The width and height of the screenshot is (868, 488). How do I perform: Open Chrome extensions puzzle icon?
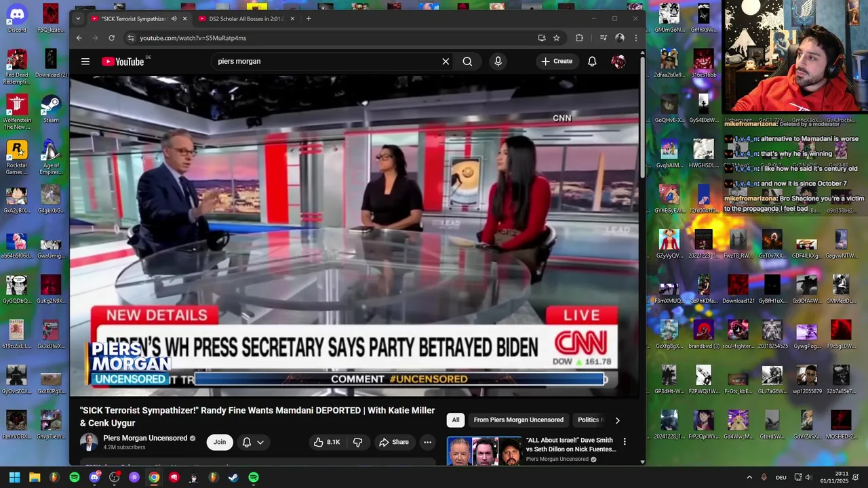[579, 38]
